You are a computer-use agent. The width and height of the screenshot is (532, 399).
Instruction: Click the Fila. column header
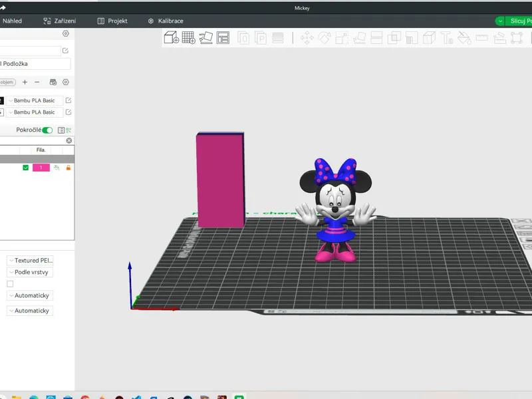[41, 150]
